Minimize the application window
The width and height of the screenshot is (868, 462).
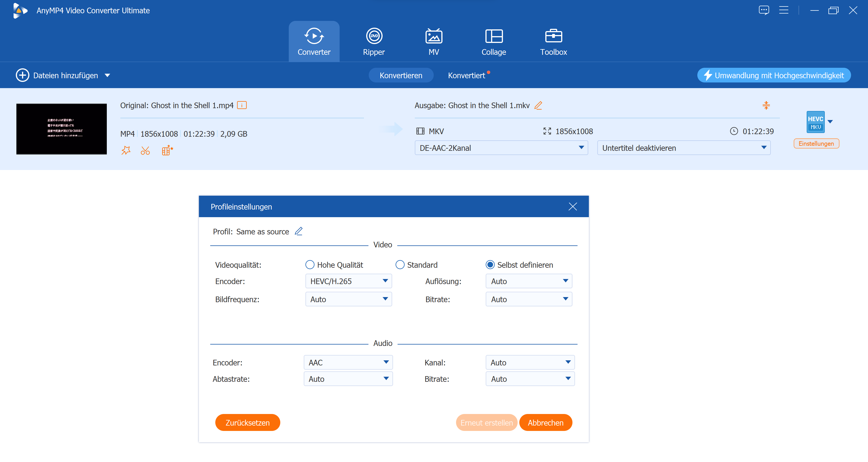coord(814,10)
